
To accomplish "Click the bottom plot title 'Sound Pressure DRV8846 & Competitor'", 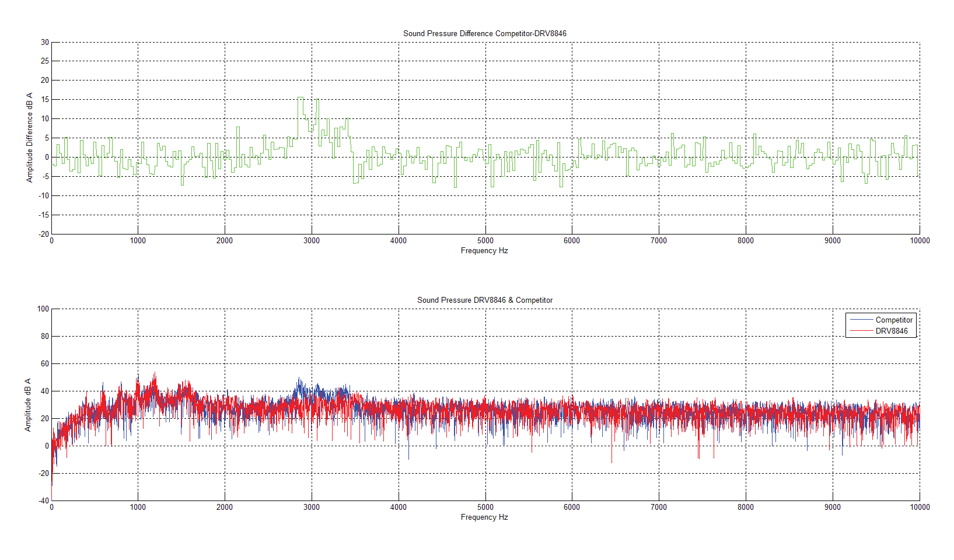I will [484, 300].
